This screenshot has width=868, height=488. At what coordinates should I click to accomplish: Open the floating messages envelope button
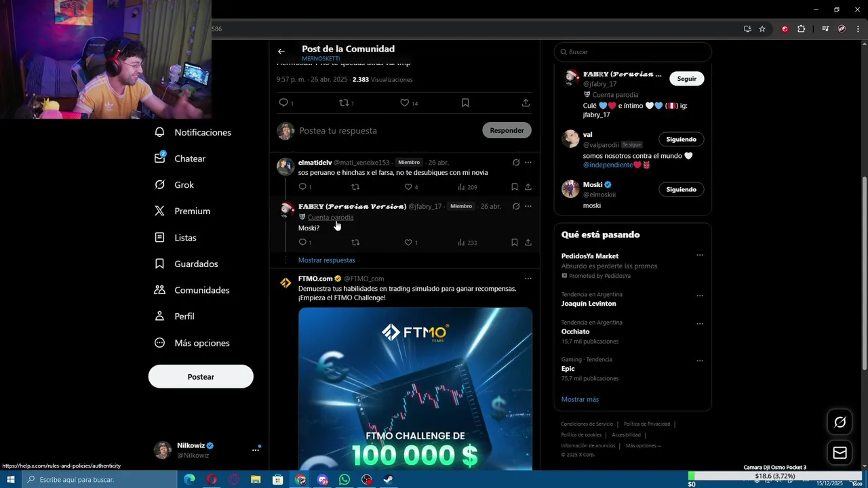click(x=840, y=453)
